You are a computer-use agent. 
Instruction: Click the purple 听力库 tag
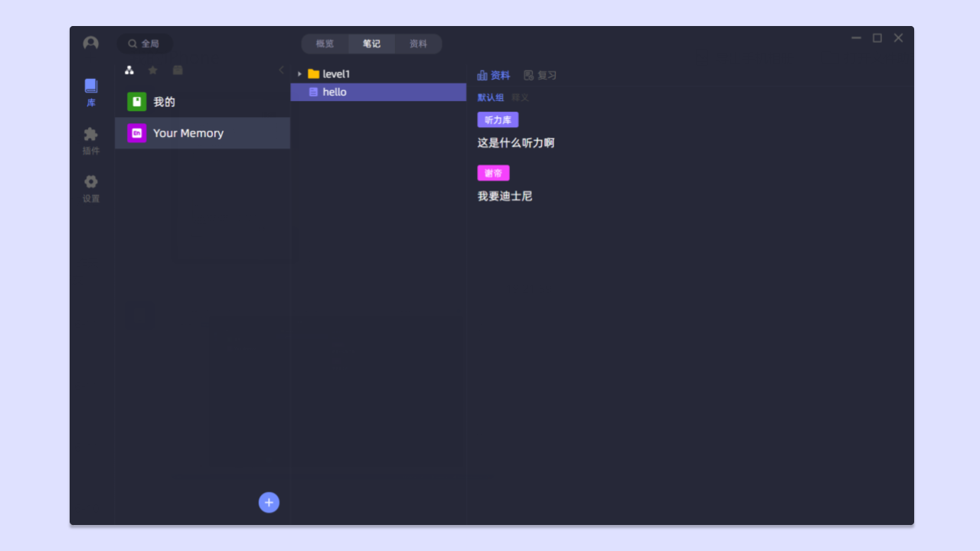(x=498, y=120)
